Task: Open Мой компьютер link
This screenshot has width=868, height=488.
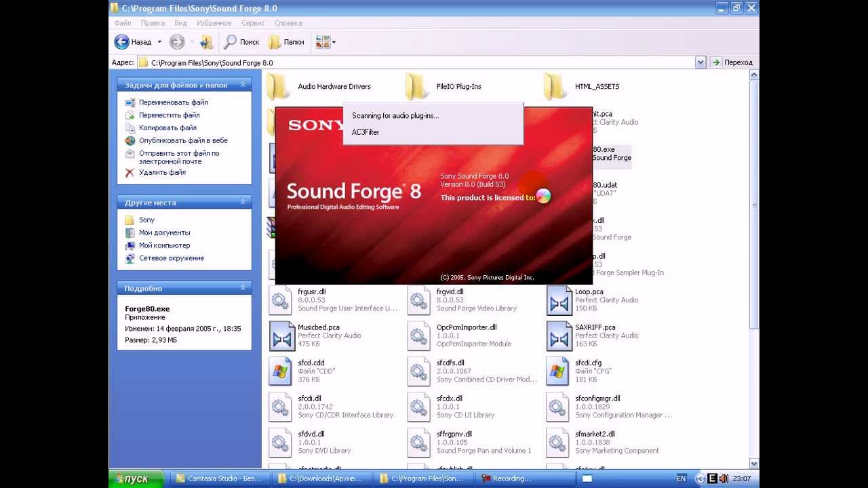Action: [164, 245]
